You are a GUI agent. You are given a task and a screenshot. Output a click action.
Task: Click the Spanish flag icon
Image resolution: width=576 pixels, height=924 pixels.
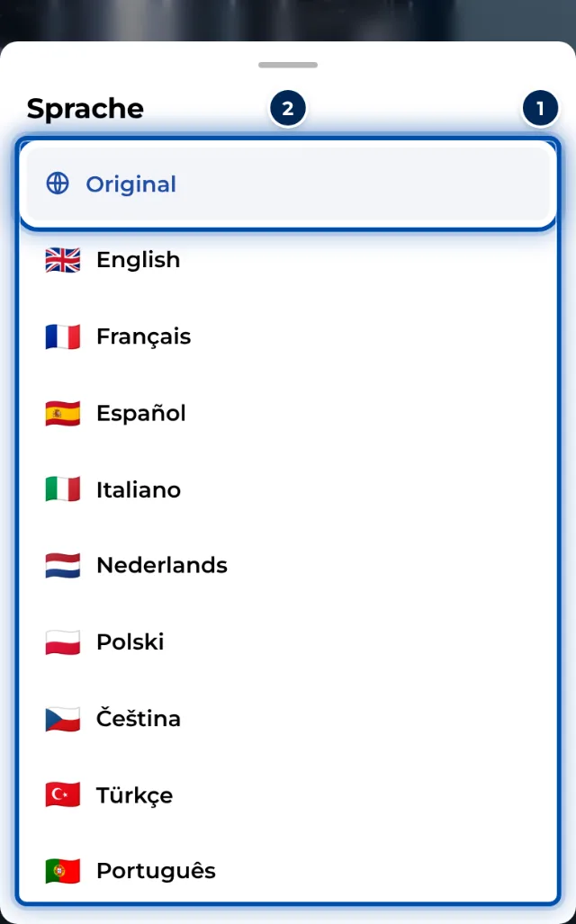pos(62,413)
